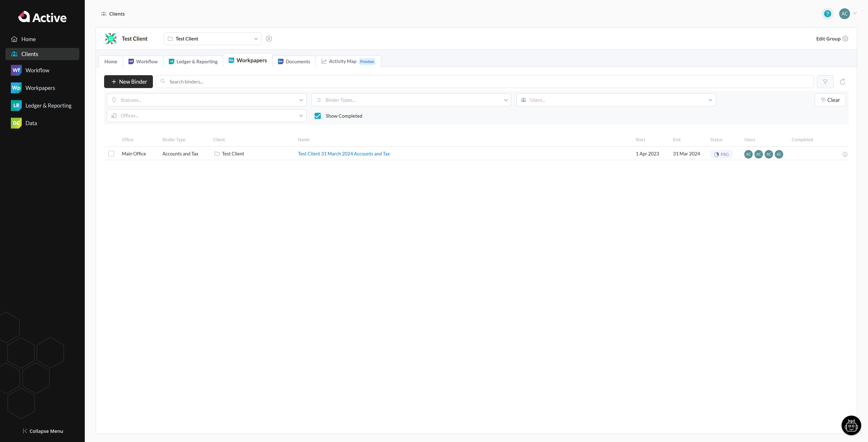Open Data module in sidebar
The width and height of the screenshot is (868, 442).
click(x=31, y=123)
